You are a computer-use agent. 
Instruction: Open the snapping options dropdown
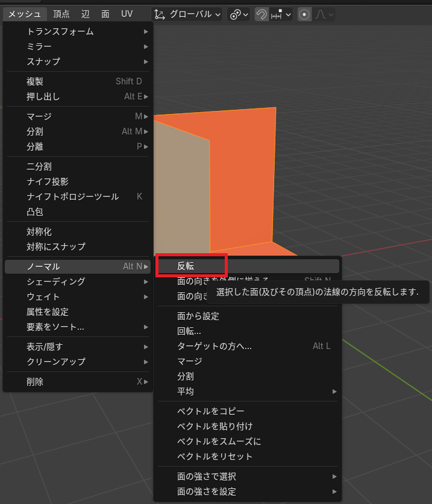click(x=281, y=14)
